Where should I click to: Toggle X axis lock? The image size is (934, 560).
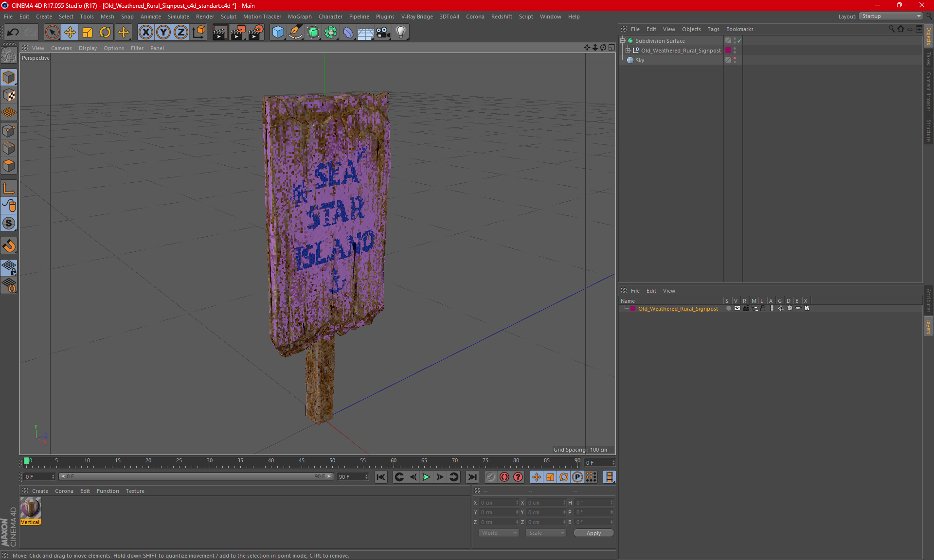(x=145, y=32)
